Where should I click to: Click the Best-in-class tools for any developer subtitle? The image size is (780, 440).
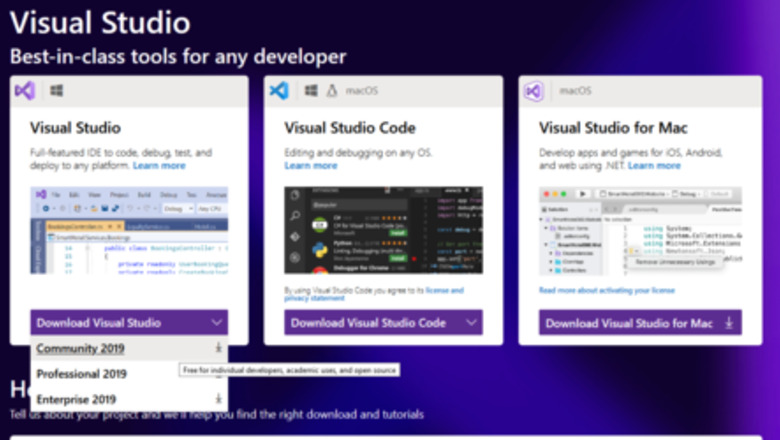(x=178, y=57)
